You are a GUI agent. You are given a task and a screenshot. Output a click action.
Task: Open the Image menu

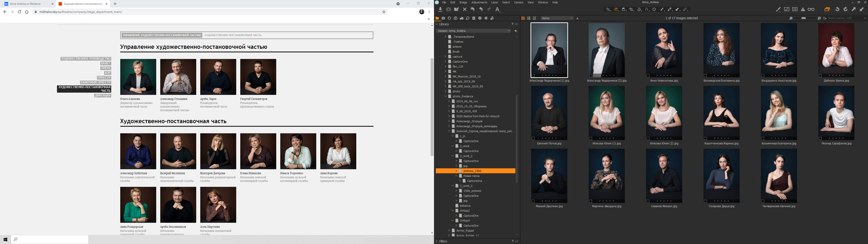pos(463,2)
